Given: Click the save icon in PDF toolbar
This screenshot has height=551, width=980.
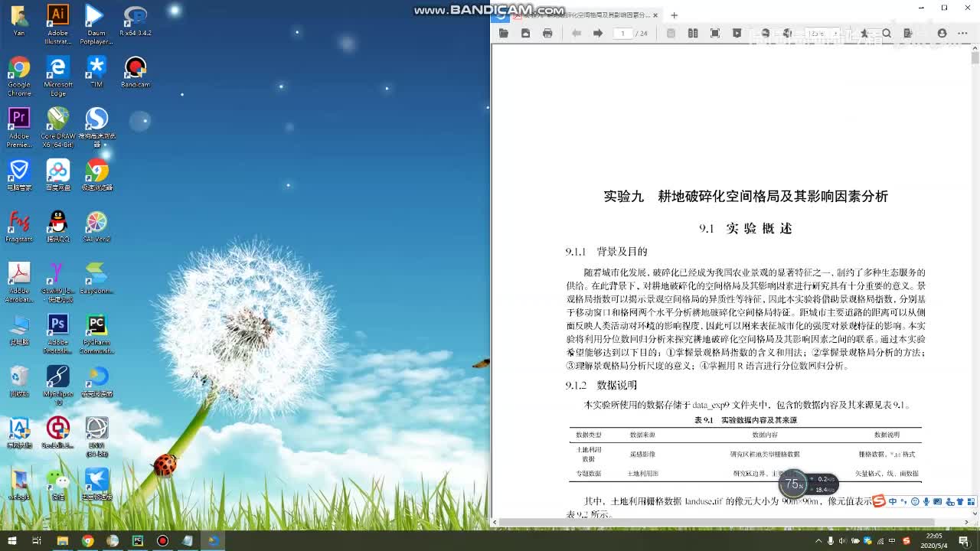Looking at the screenshot, I should [x=525, y=34].
